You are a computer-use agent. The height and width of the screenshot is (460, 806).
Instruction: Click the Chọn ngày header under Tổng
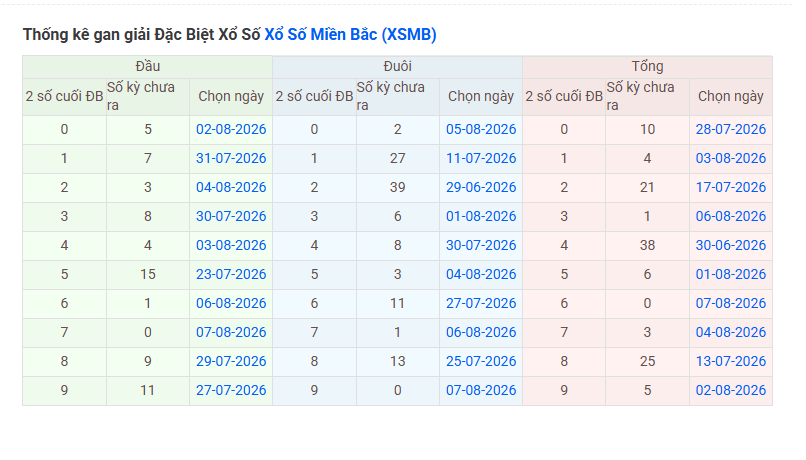730,97
